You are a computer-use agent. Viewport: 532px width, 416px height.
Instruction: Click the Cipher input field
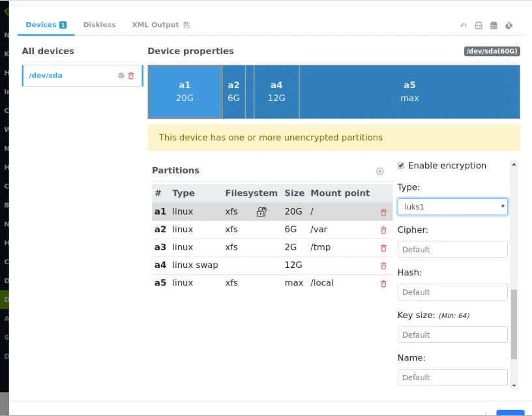pyautogui.click(x=452, y=249)
